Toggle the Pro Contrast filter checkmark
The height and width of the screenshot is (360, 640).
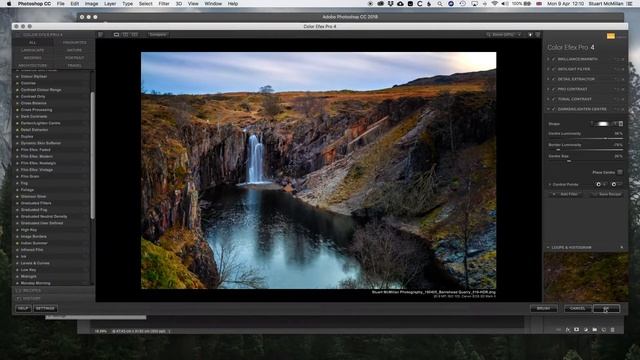tap(554, 89)
